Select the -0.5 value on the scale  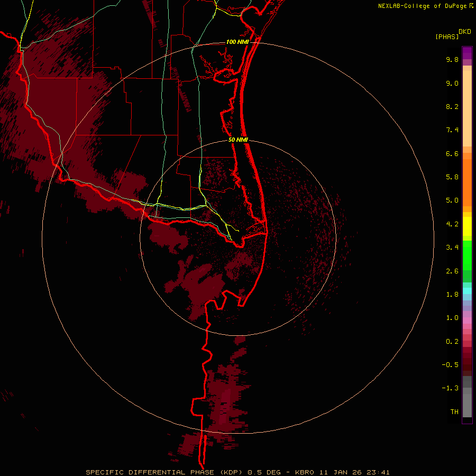450,365
